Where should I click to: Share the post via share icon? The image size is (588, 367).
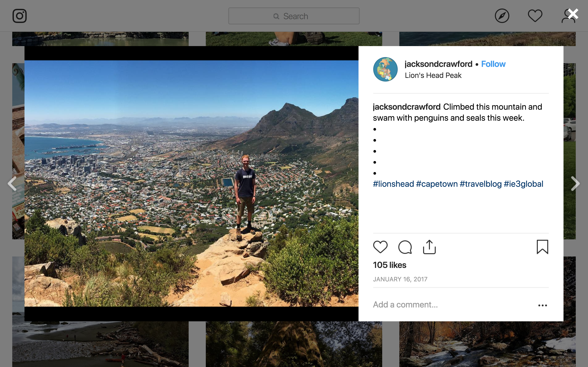(429, 247)
